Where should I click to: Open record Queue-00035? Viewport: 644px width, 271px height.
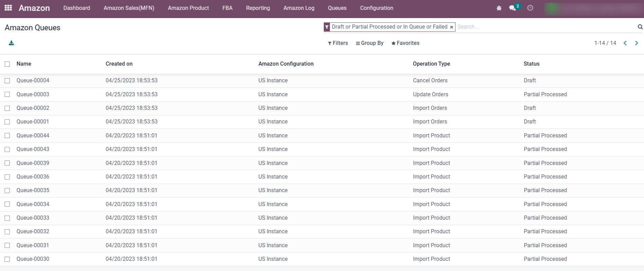point(33,190)
